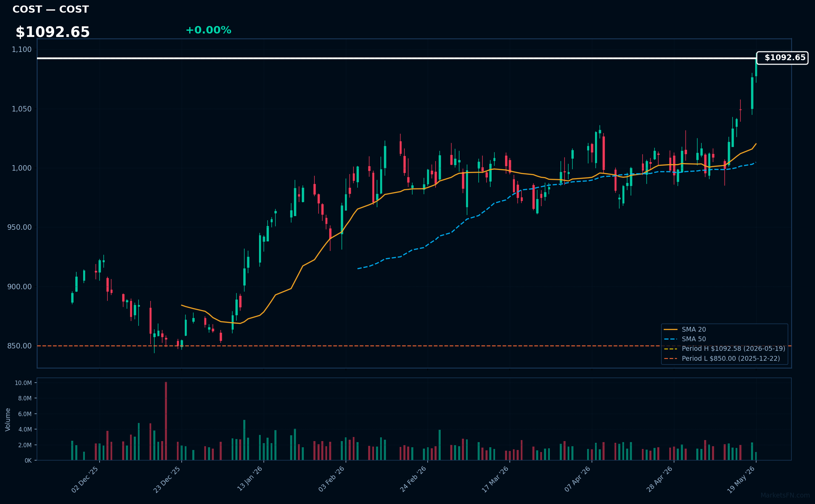Click the 900.00 price axis label
815x504 pixels.
(20, 287)
